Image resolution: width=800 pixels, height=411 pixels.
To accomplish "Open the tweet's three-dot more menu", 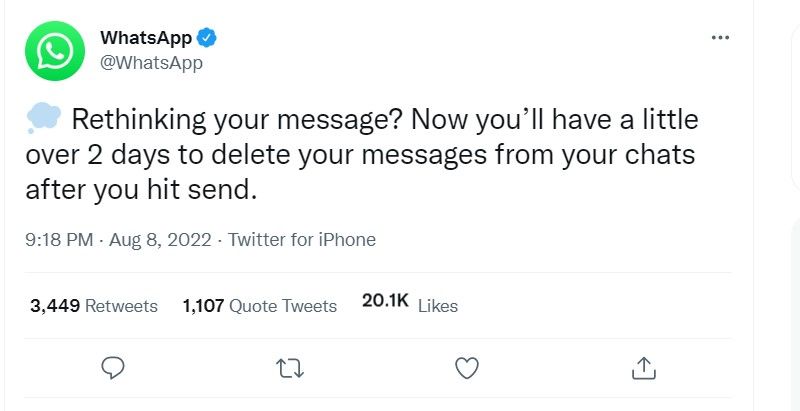I will coord(720,38).
